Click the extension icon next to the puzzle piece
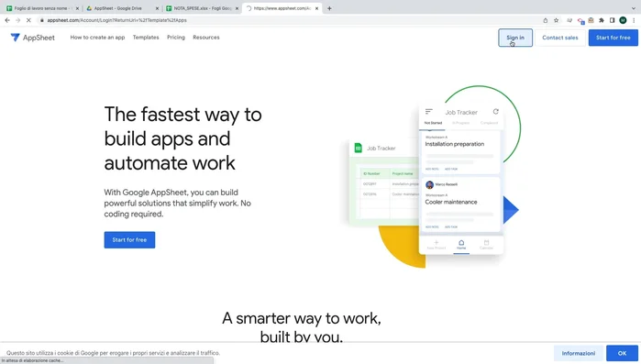This screenshot has width=641, height=364. 591,20
